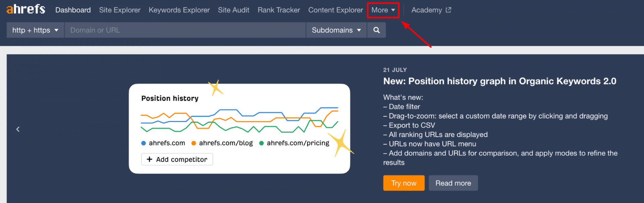Viewport: 644px width, 203px height.
Task: Go to previous announcement slide arrow
Action: [x=18, y=129]
